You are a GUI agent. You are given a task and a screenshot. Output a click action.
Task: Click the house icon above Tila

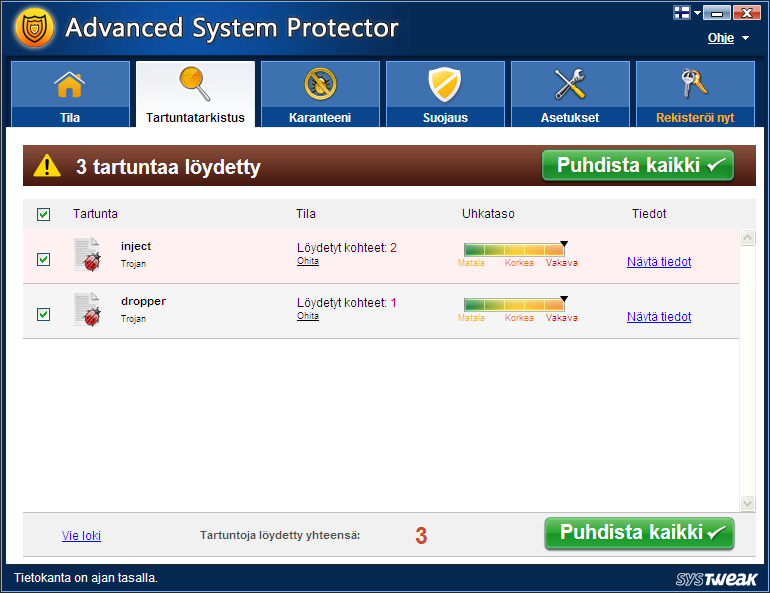[70, 85]
